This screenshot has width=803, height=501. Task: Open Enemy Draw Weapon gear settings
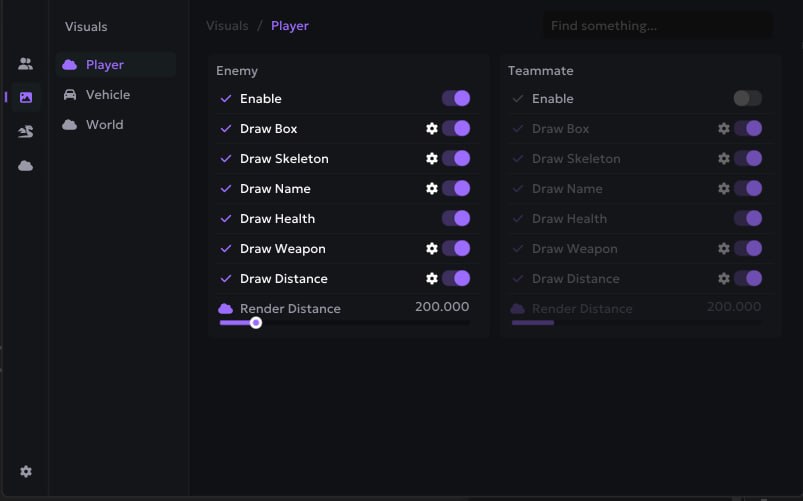point(432,248)
